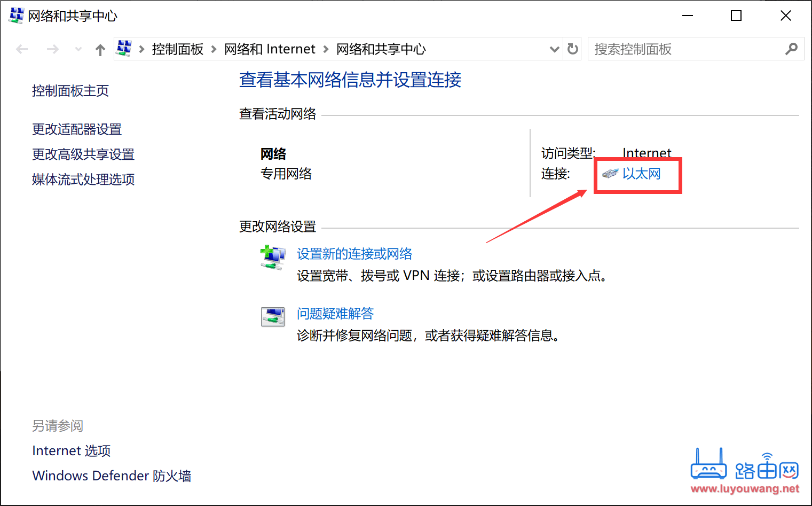Click the forward navigation arrow

(53, 49)
